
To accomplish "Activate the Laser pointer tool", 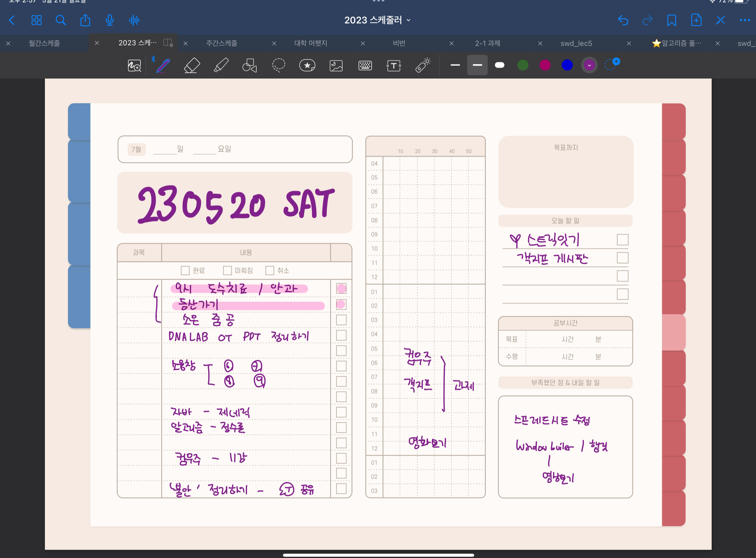I will (x=423, y=65).
